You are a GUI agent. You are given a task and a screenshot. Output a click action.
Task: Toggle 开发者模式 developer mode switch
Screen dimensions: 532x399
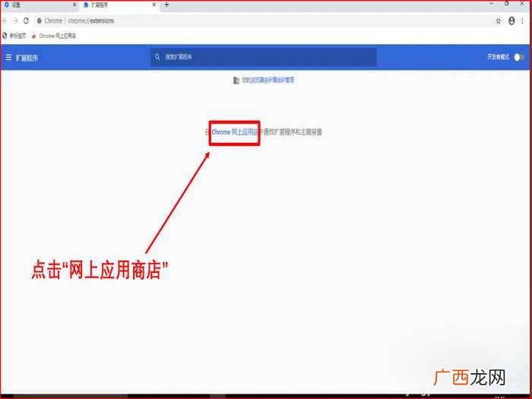[x=519, y=57]
